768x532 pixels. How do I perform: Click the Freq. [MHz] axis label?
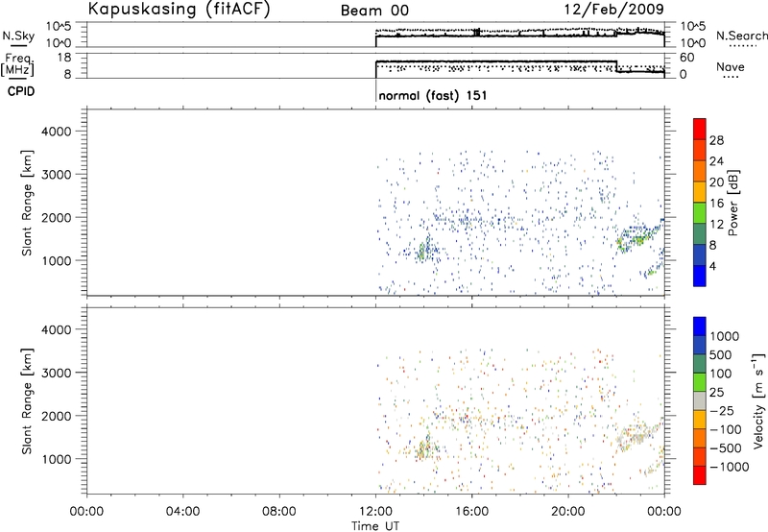click(x=18, y=64)
